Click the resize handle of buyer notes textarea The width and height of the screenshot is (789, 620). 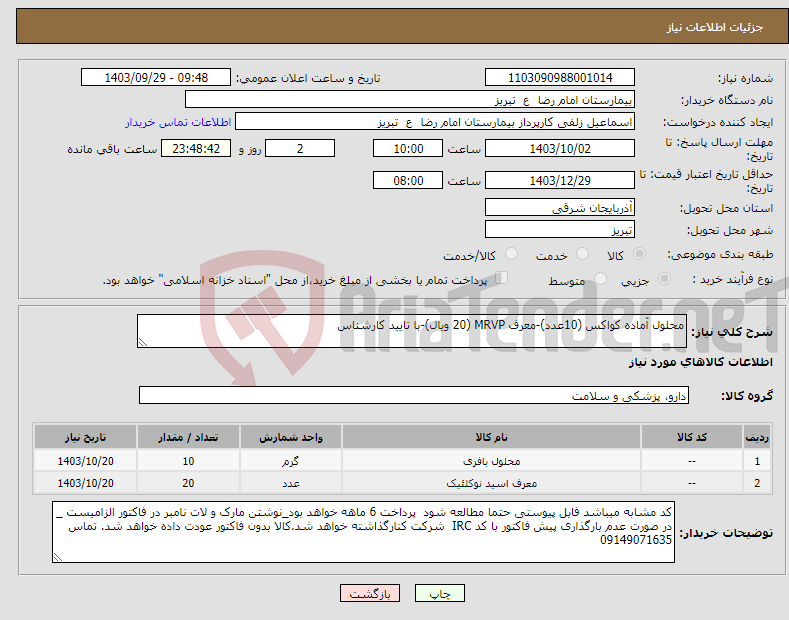pyautogui.click(x=58, y=557)
